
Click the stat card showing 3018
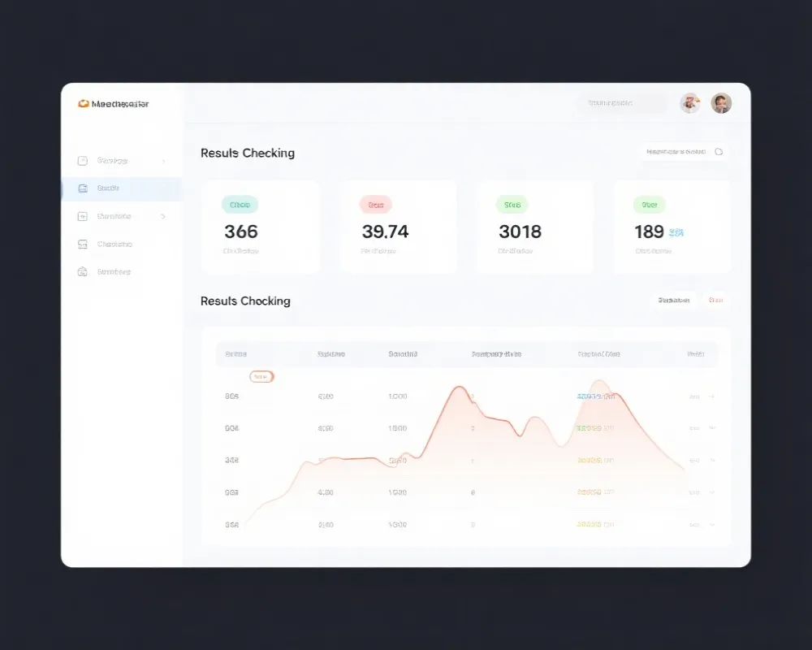(x=534, y=227)
